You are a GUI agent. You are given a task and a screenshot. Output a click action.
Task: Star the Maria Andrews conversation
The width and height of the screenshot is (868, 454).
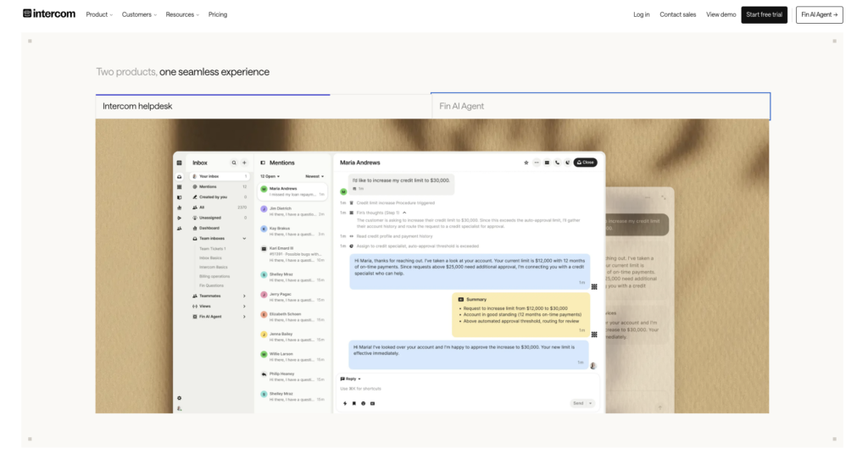526,163
